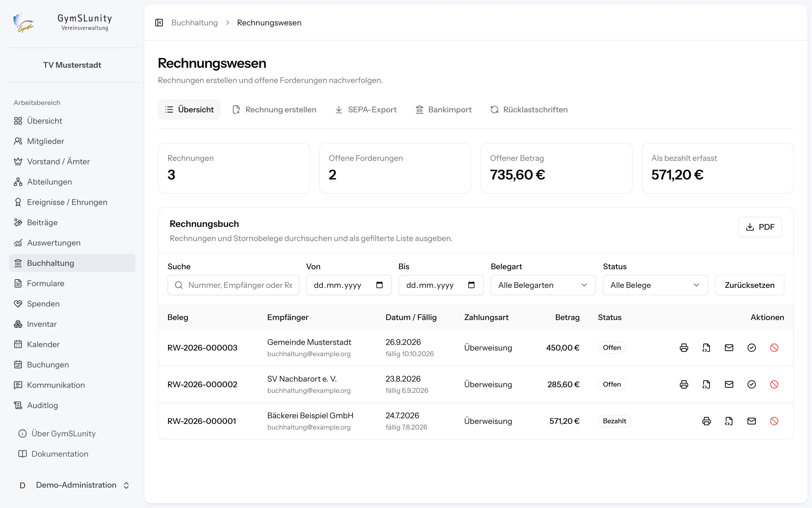
Task: Open document file icon for RW-2026-000003
Action: [x=706, y=347]
